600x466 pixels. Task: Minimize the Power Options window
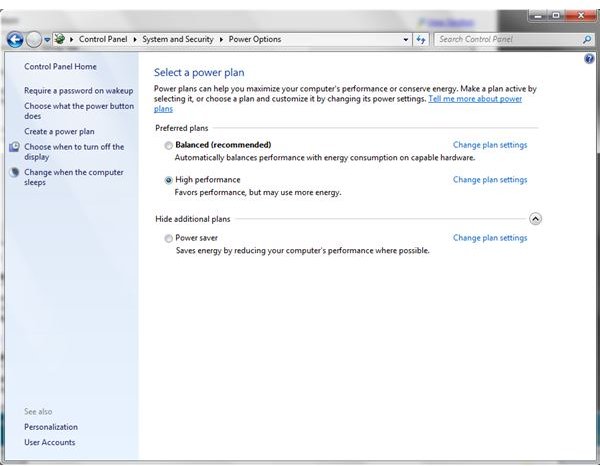[538, 16]
